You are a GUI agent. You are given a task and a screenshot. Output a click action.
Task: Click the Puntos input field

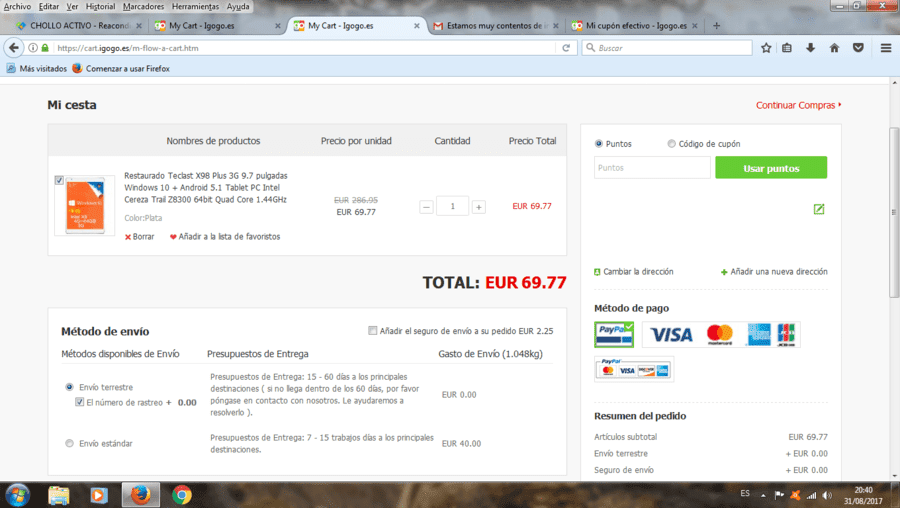[x=652, y=168]
